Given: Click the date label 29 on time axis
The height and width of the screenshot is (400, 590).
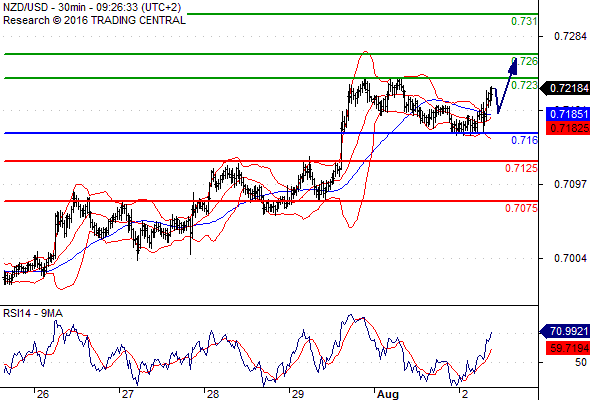Looking at the screenshot, I should click(x=298, y=394).
